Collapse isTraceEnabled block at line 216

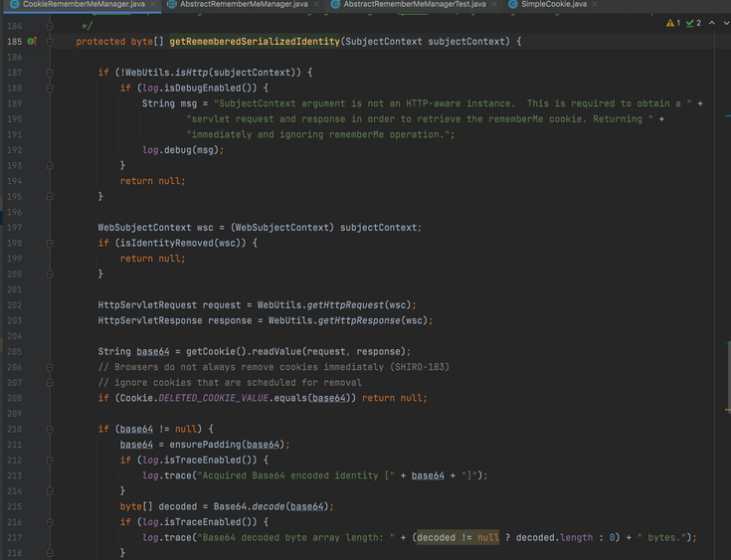(x=50, y=522)
